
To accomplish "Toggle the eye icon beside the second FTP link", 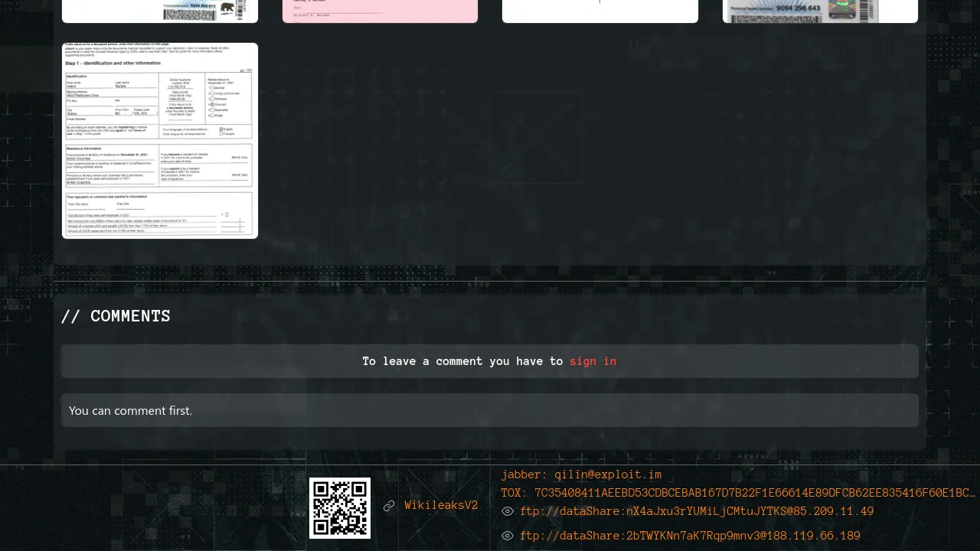I will 508,536.
